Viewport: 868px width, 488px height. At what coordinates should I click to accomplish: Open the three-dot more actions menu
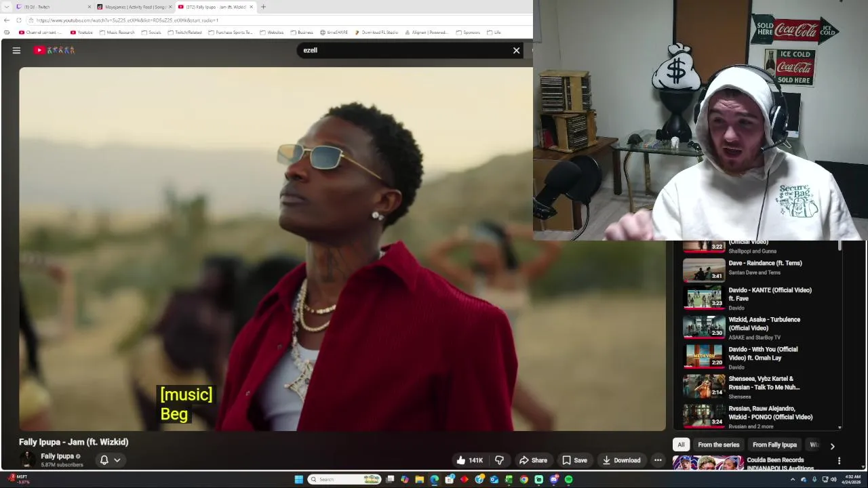click(x=658, y=460)
